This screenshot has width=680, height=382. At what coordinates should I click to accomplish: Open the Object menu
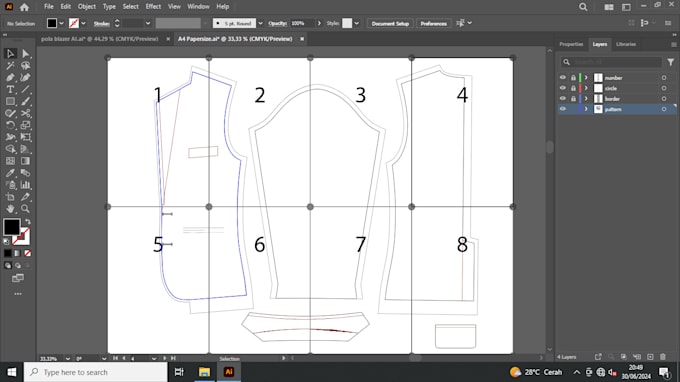pos(87,7)
